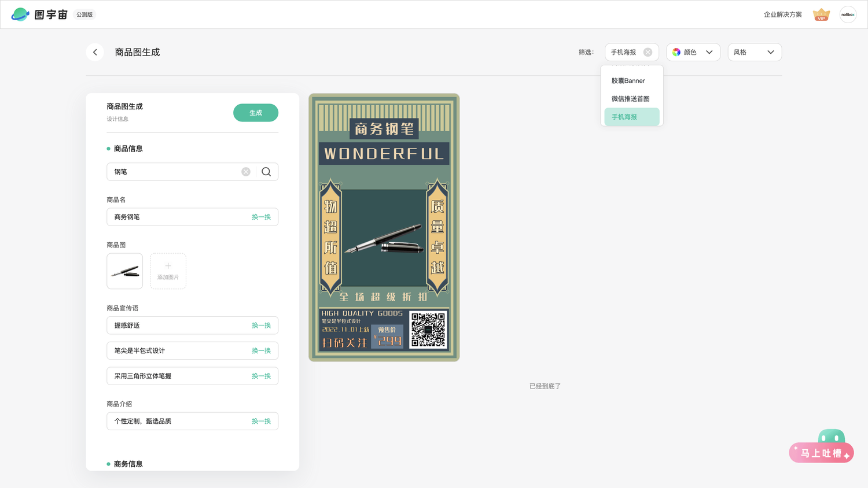Image resolution: width=868 pixels, height=488 pixels.
Task: Select 手机海报 highlighted menu option
Action: pos(632,117)
